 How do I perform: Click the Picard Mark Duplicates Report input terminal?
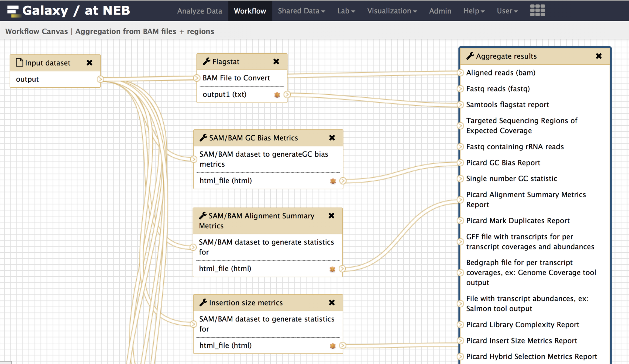point(460,221)
